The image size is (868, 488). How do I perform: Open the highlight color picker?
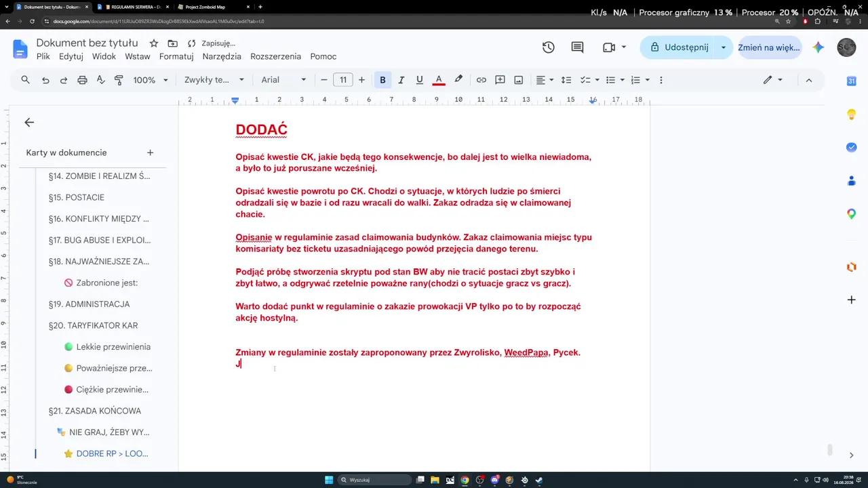[458, 80]
